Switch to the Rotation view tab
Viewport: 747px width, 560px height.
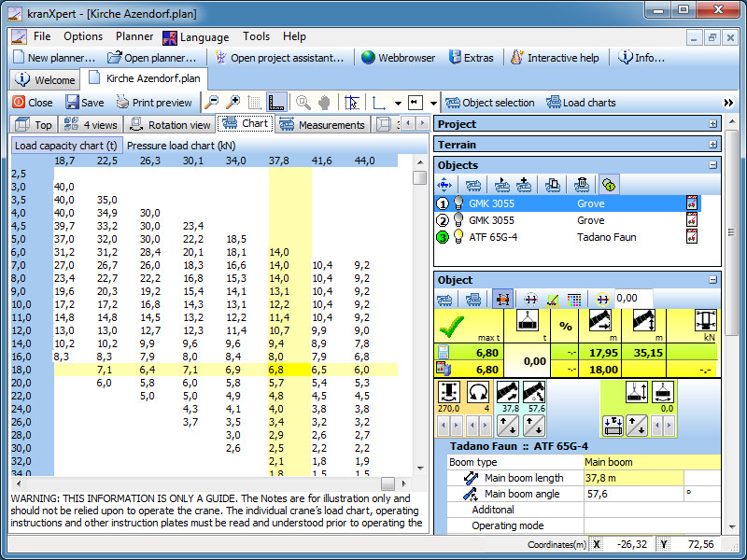click(171, 124)
